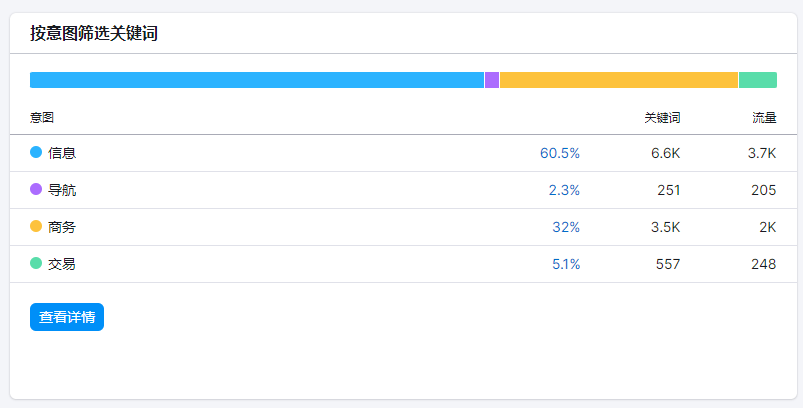Click the purple 导航 legend dot

[36, 189]
